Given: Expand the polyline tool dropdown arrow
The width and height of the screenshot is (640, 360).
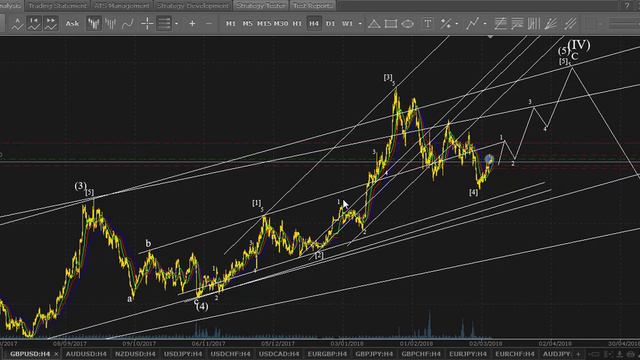Looking at the screenshot, I should pos(484,24).
